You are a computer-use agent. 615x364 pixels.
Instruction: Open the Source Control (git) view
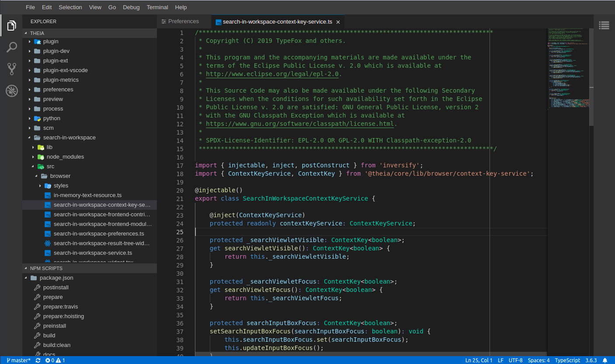pos(11,69)
